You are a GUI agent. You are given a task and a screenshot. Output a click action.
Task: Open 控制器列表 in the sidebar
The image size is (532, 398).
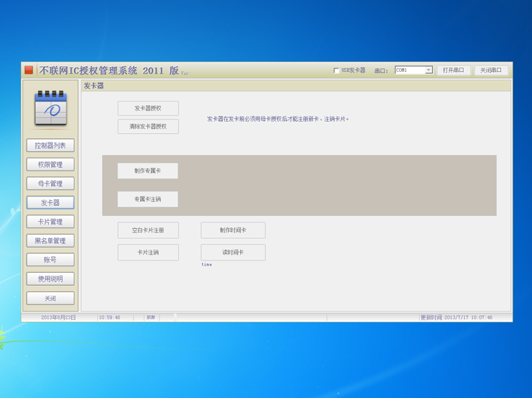pos(50,145)
